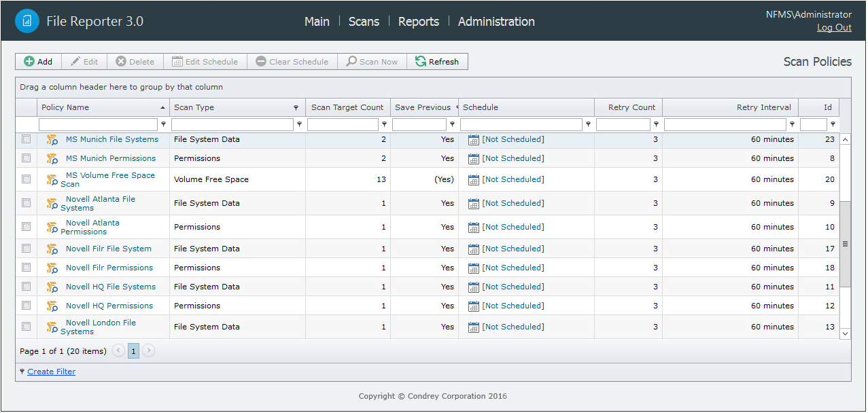Click calendar icon in MS Munich Permissions row
868x413 pixels.
tap(474, 159)
